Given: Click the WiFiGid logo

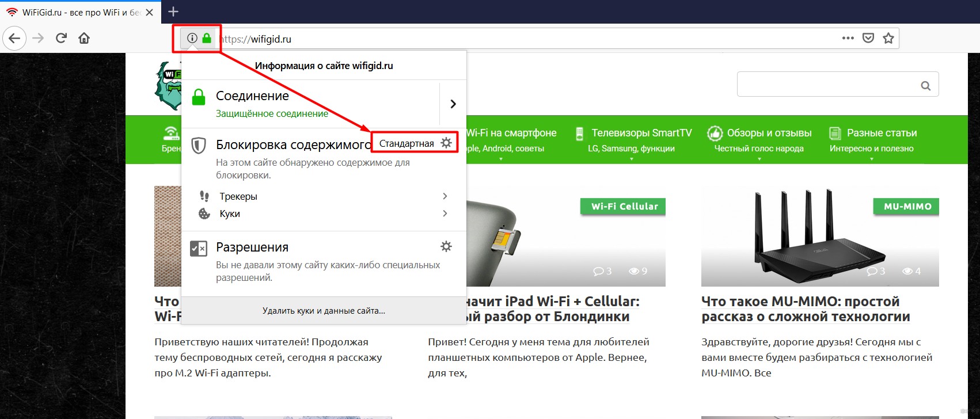Looking at the screenshot, I should pos(168,86).
